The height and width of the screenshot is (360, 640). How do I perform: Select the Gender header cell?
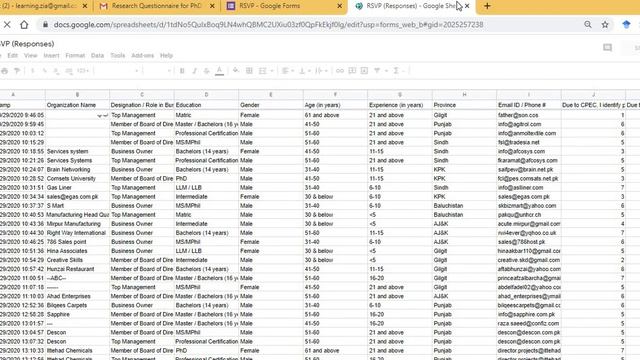point(271,105)
